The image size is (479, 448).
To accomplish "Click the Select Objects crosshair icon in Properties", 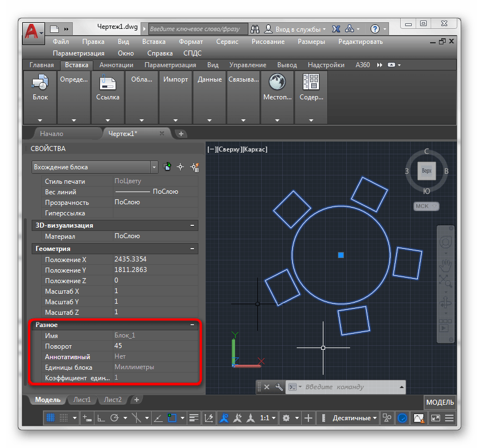I will (x=181, y=167).
